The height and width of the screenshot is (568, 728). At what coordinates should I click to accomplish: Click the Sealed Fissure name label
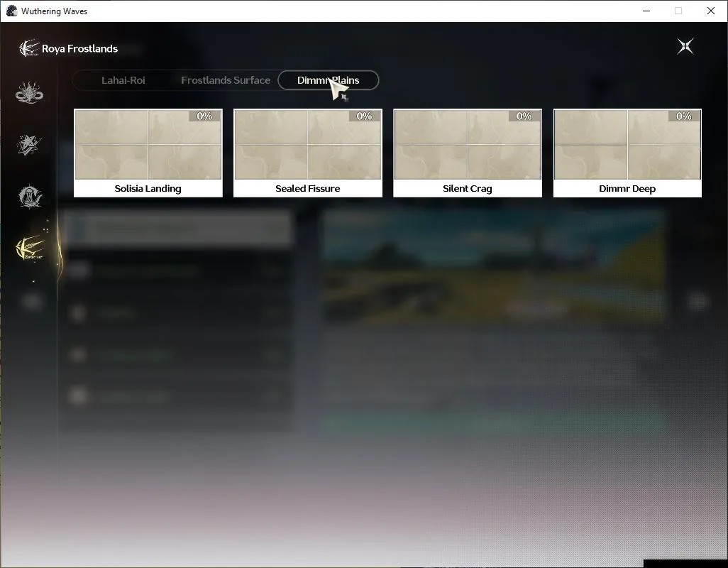308,189
